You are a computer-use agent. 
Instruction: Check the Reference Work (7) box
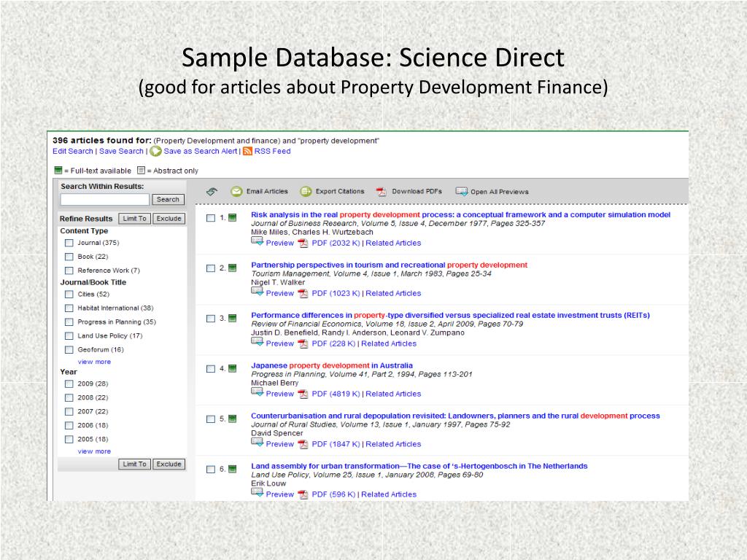click(x=69, y=271)
